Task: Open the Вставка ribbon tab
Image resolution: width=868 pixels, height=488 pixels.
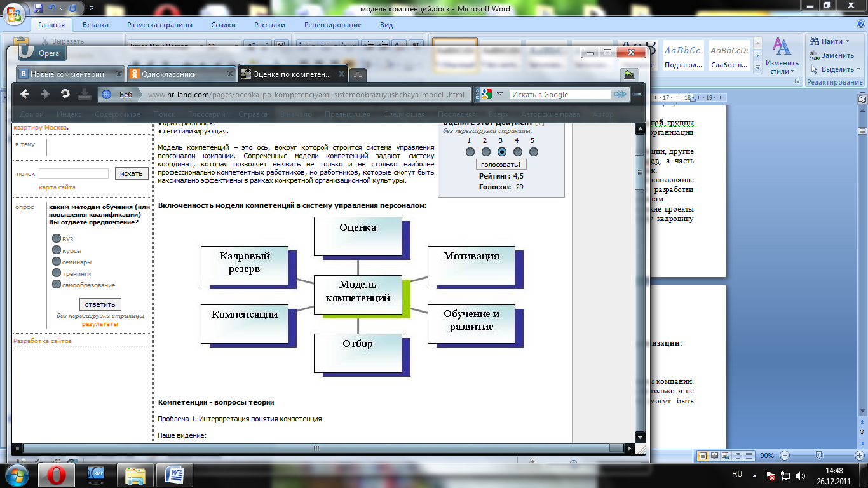Action: coord(95,25)
